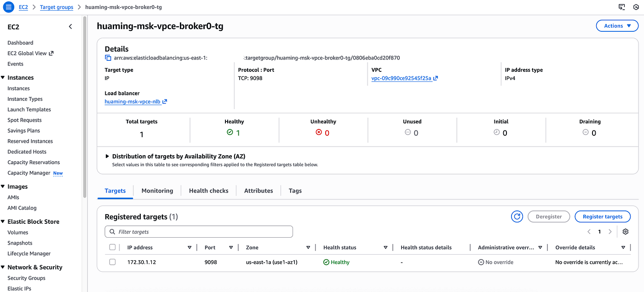Click the hexagon settings icon in the top bar
The width and height of the screenshot is (644, 292).
tap(636, 7)
